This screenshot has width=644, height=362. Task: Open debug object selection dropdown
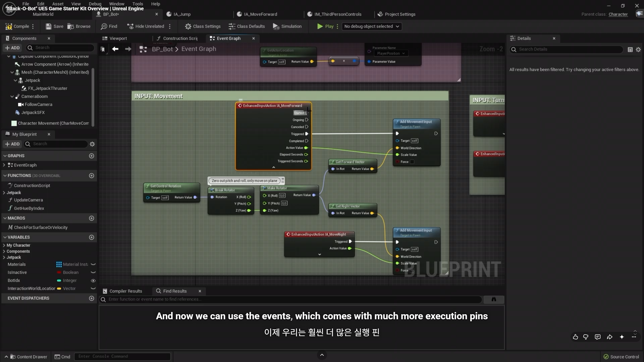pyautogui.click(x=372, y=26)
